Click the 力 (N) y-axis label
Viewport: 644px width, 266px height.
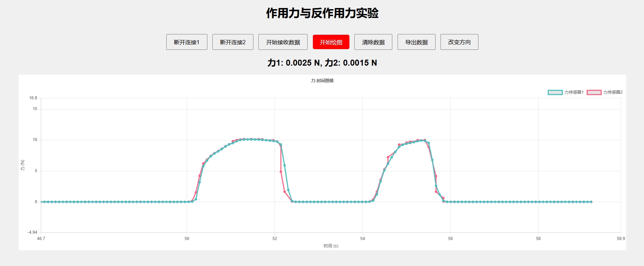point(22,165)
